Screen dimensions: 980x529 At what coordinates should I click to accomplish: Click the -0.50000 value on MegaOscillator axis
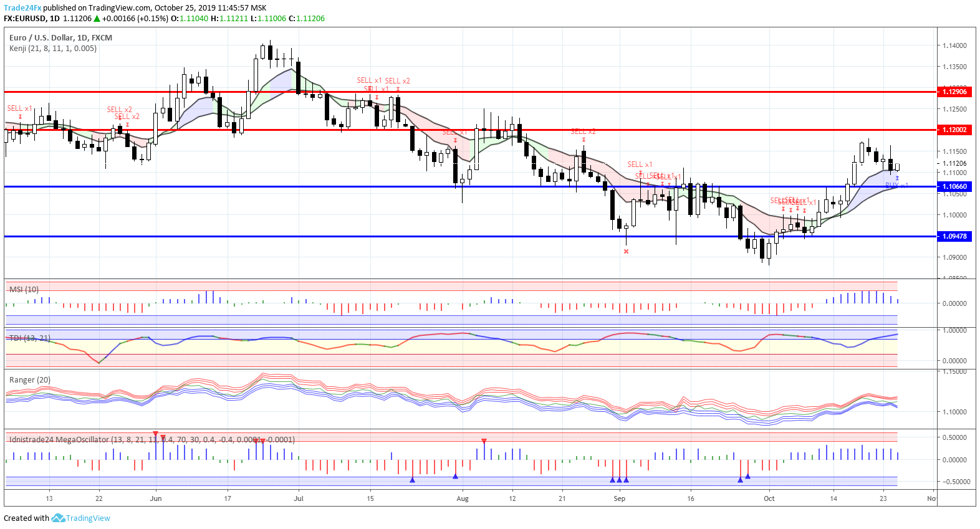955,482
